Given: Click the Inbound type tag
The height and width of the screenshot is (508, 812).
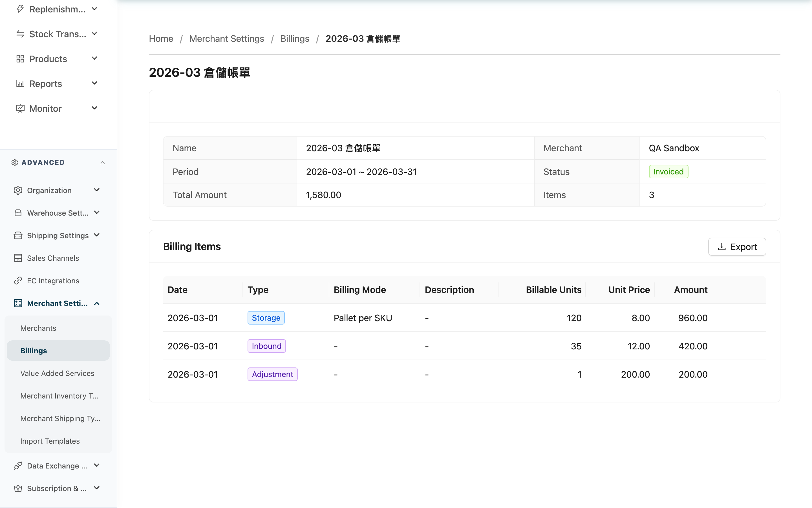Looking at the screenshot, I should point(266,346).
